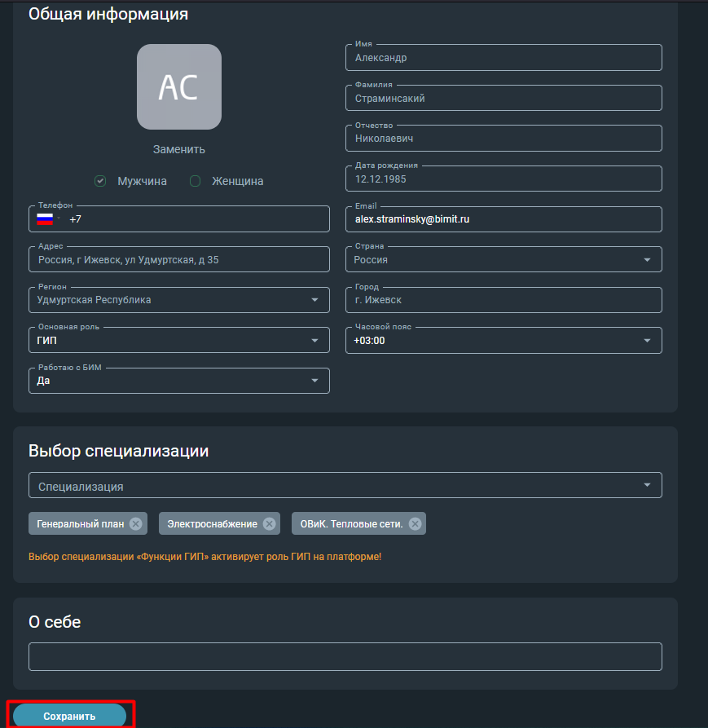Open the Работаю с БИМ dropdown
The image size is (708, 728).
click(179, 381)
